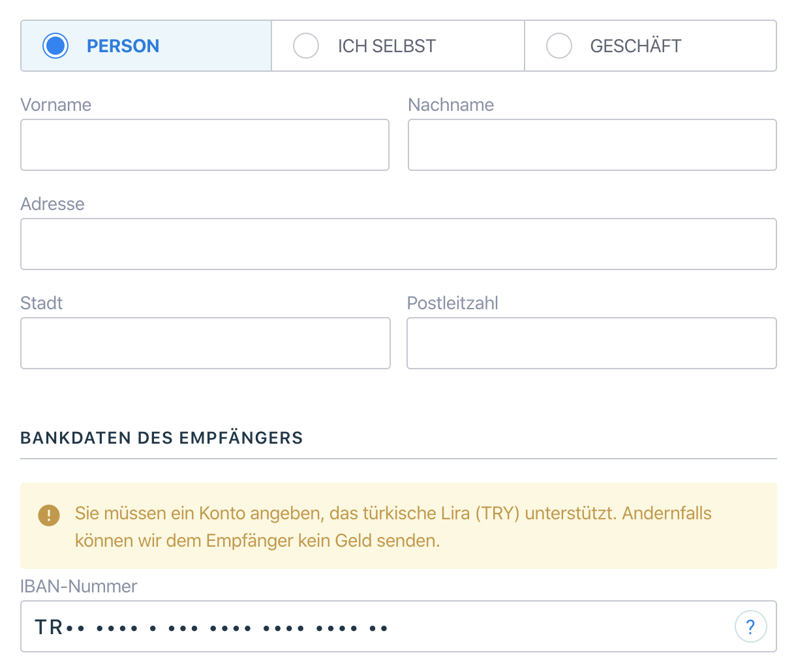Click the Nachname field label
Screen dimensions: 796x672
(451, 105)
